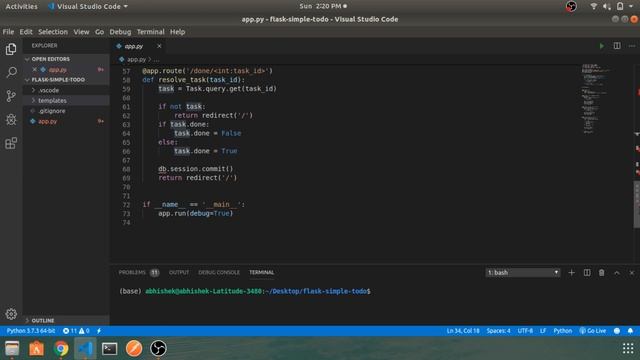
Task: Expand the Outline section
Action: point(66,321)
